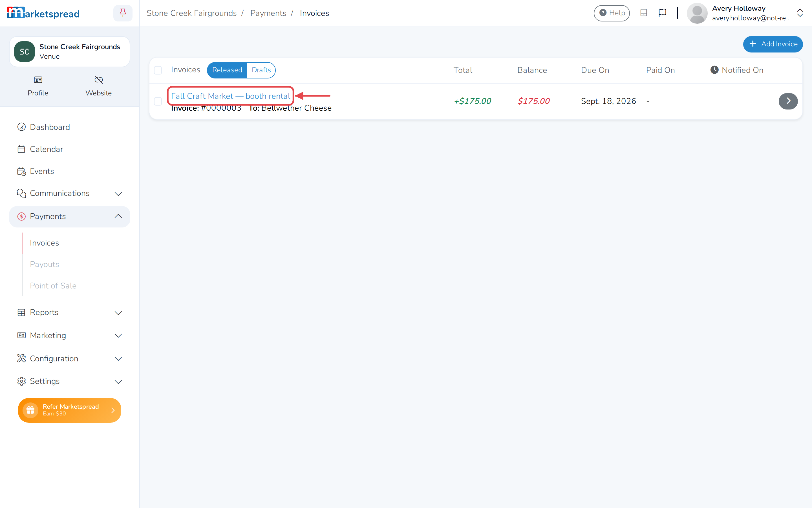The image size is (812, 508).
Task: Switch to the Drafts tab
Action: [261, 70]
